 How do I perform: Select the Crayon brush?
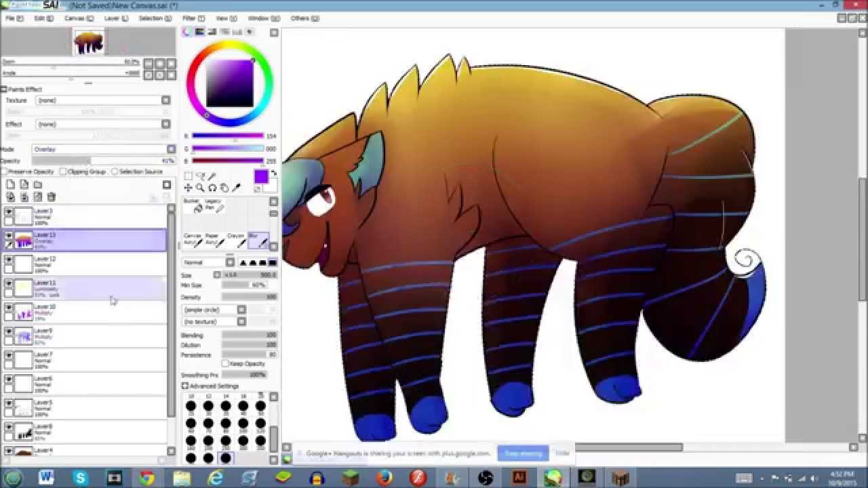point(235,240)
